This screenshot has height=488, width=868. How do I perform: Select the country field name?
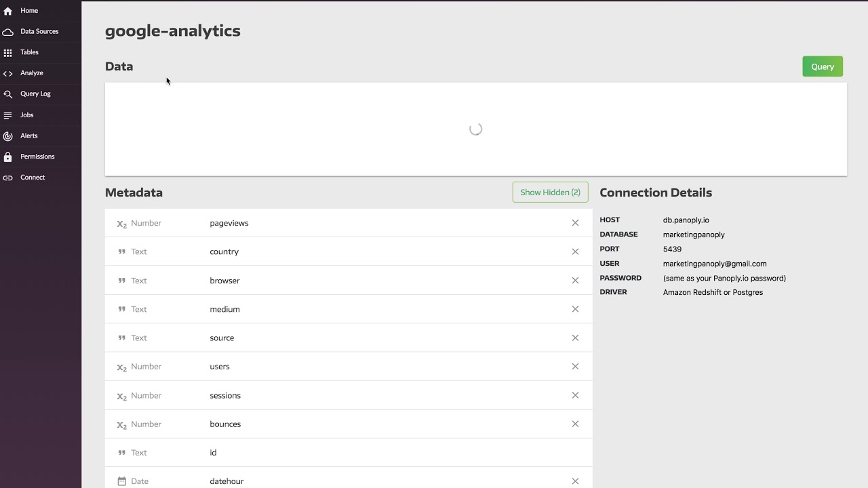(x=224, y=251)
